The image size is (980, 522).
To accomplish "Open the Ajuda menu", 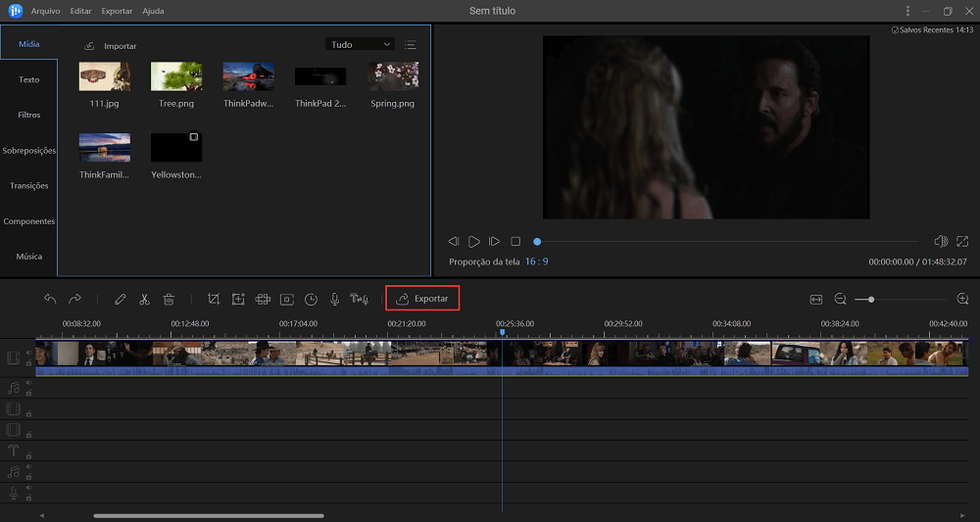I will [153, 11].
